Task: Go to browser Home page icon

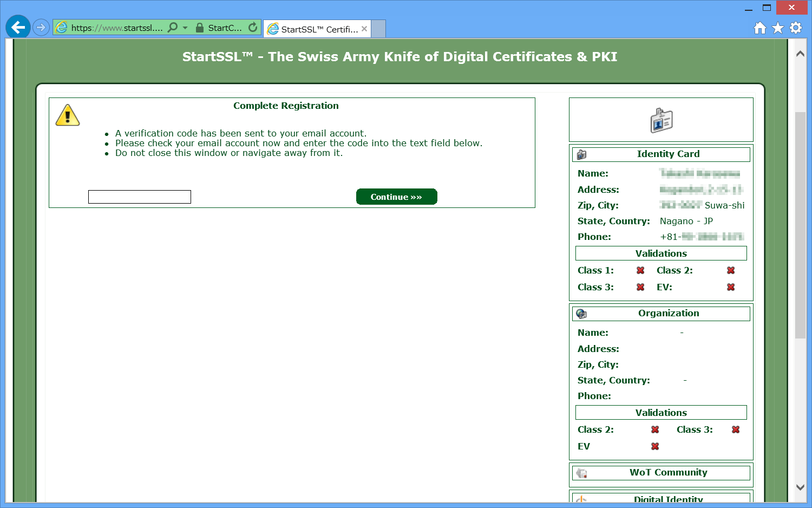Action: [760, 28]
